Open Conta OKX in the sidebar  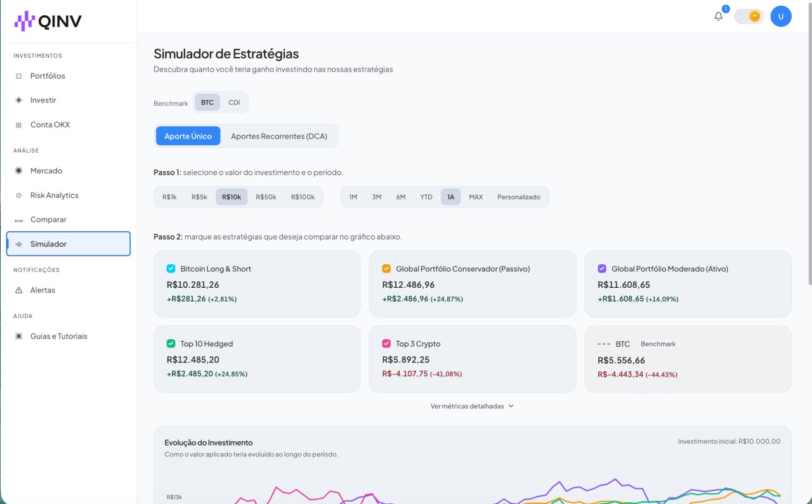68,125
